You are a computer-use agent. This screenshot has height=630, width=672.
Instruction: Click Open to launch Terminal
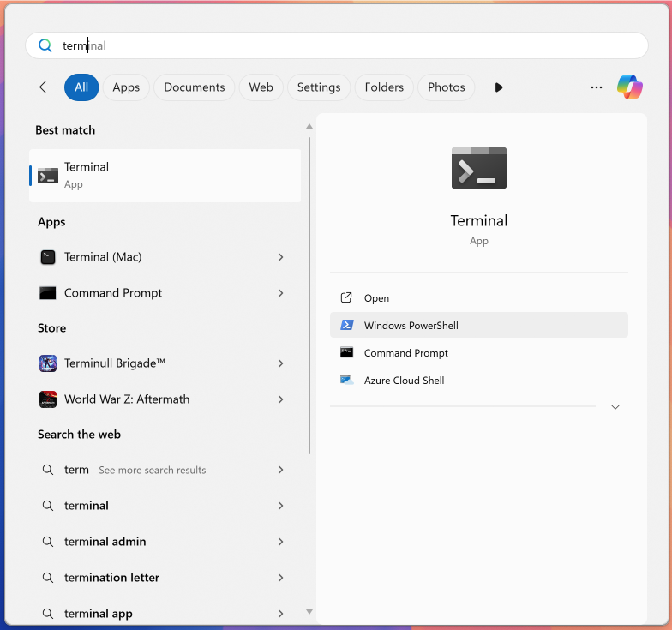tap(376, 298)
